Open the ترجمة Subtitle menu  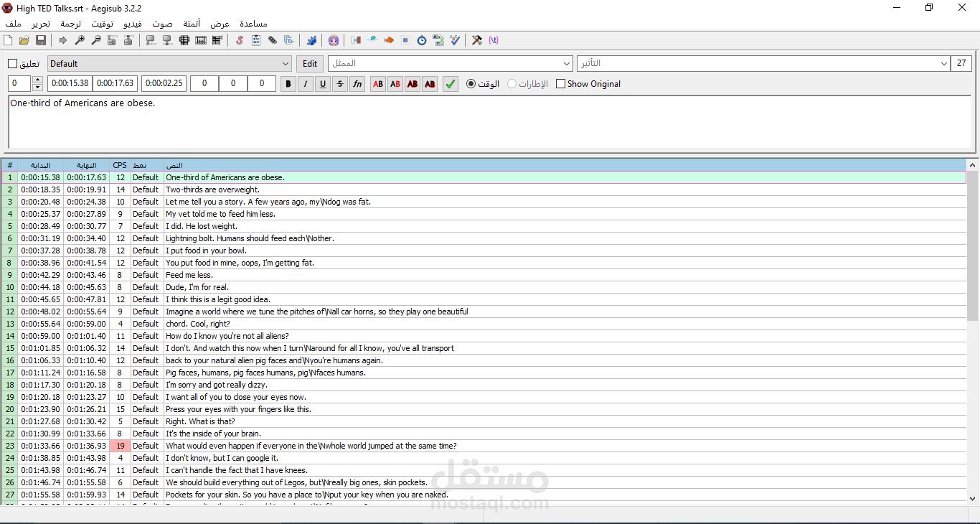[70, 24]
